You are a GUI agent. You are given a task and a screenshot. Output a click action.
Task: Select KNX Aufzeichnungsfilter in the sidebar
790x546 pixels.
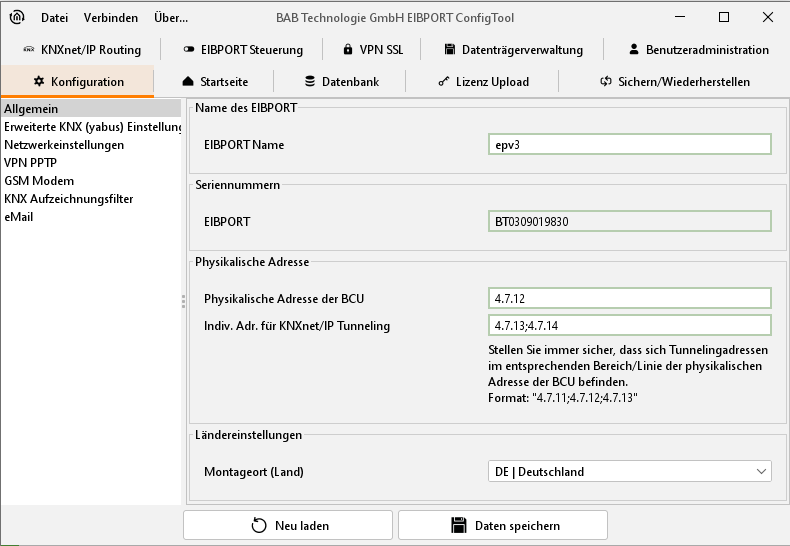click(x=69, y=199)
